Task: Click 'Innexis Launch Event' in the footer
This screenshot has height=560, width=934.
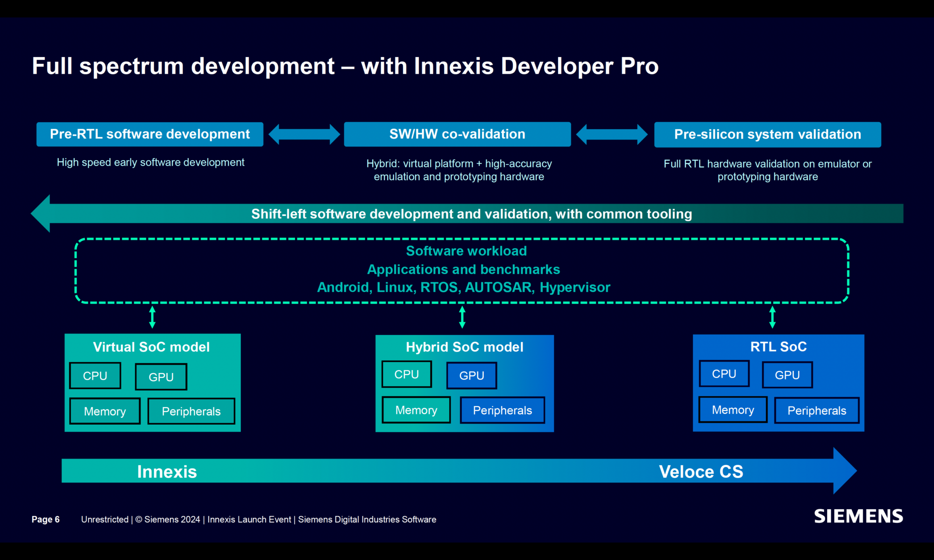Action: point(249,519)
